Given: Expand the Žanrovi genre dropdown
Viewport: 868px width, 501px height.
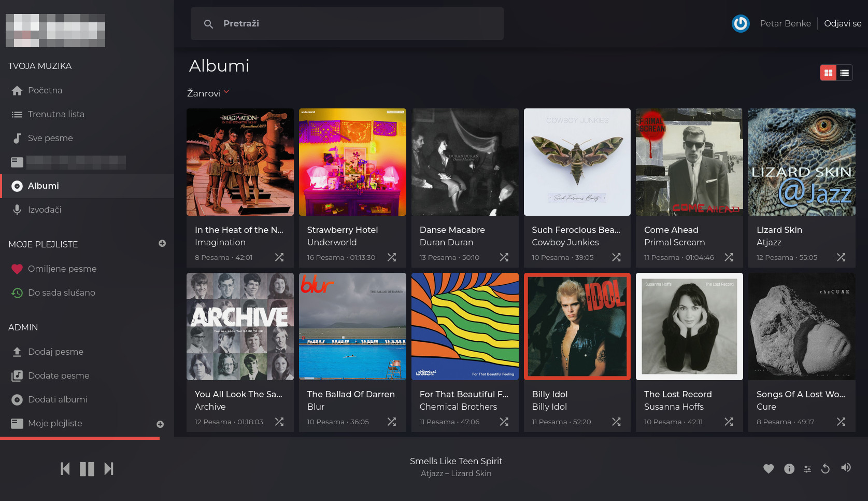Looking at the screenshot, I should click(208, 93).
